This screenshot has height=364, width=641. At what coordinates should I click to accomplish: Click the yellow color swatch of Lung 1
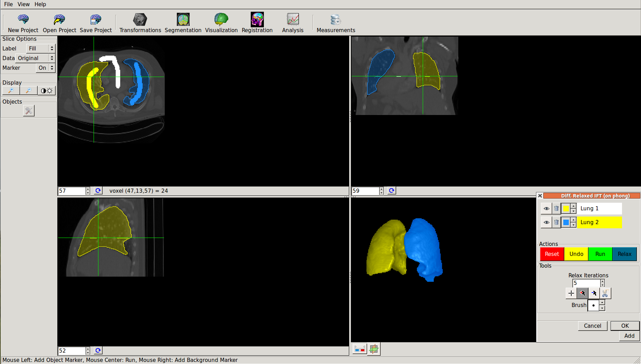(566, 209)
